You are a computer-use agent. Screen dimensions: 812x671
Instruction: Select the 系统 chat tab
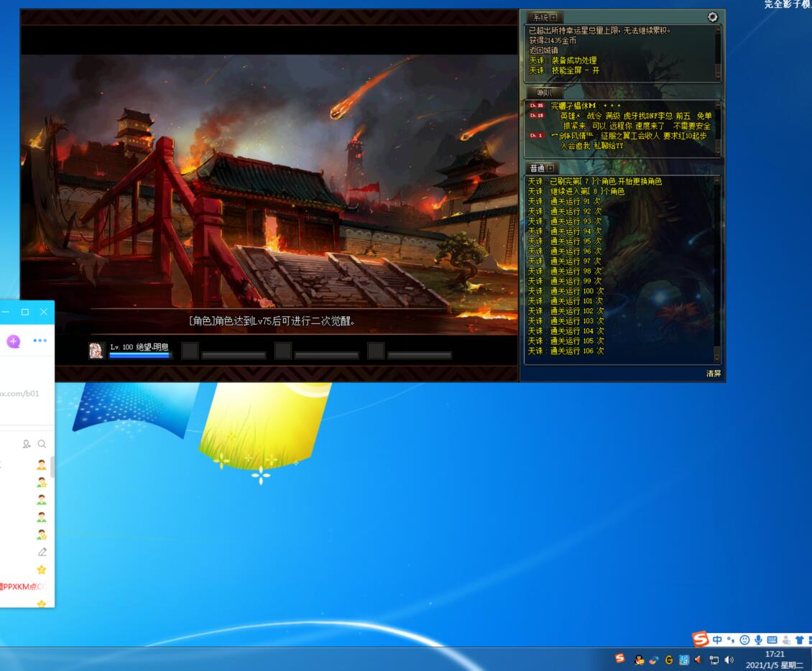540,17
